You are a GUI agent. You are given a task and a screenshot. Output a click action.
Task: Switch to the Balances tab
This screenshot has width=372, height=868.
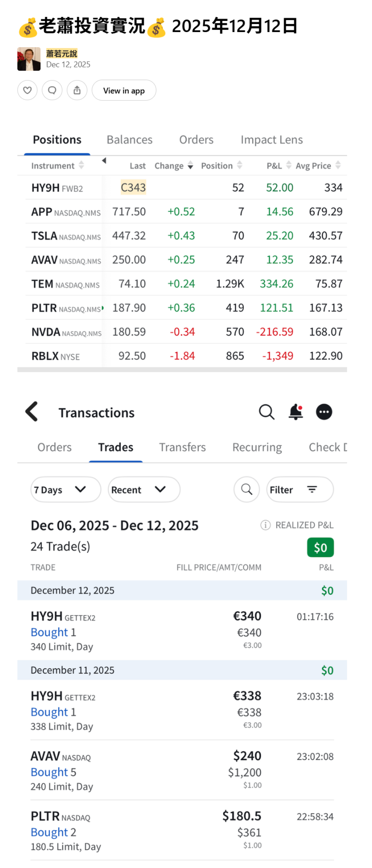coord(130,140)
